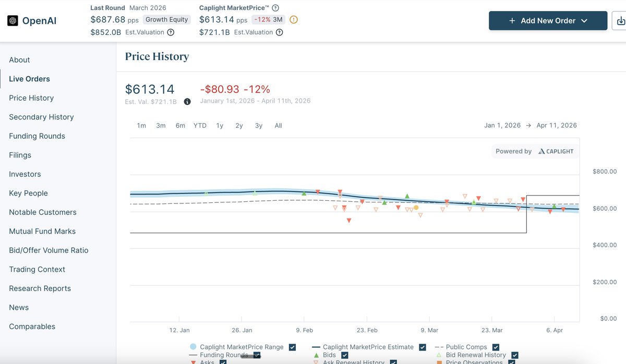Open News in the sidebar

(19, 308)
